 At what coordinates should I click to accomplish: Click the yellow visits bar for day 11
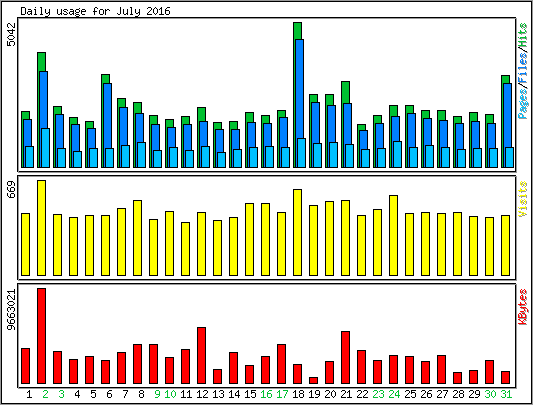click(x=186, y=249)
